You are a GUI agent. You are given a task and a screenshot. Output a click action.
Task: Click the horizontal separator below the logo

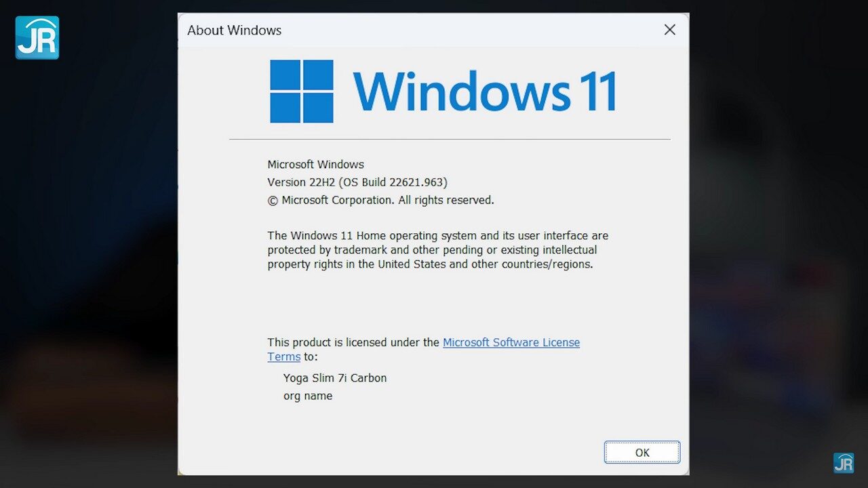pyautogui.click(x=450, y=140)
